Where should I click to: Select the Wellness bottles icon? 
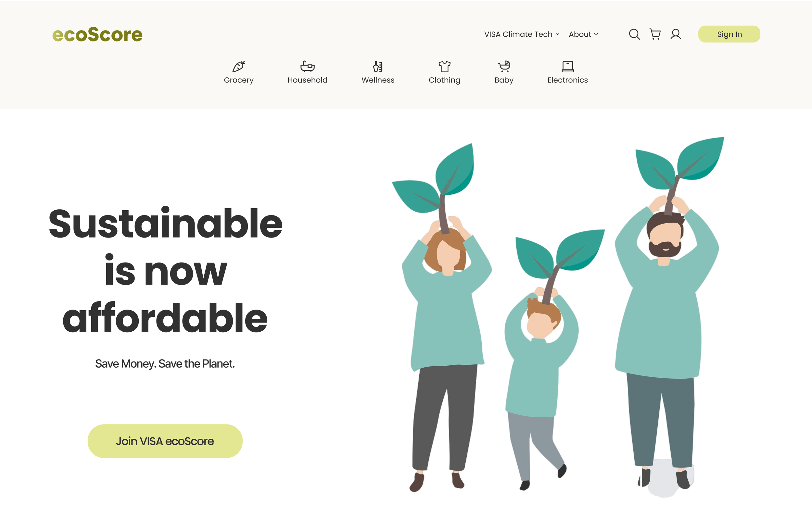378,67
